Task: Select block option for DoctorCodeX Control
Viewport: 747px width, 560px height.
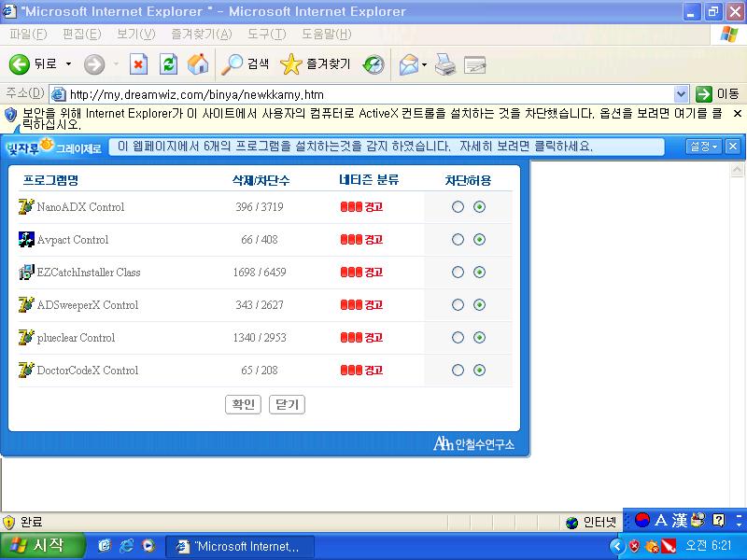Action: point(458,370)
